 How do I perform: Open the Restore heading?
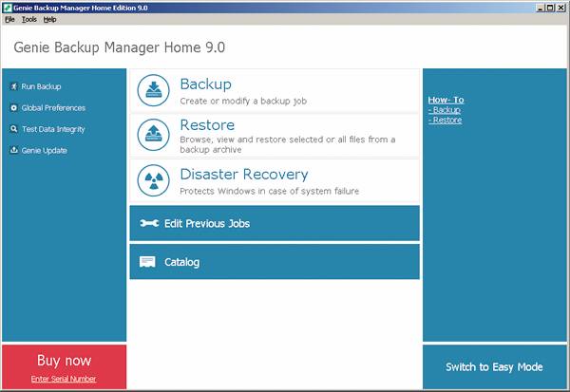click(x=207, y=125)
